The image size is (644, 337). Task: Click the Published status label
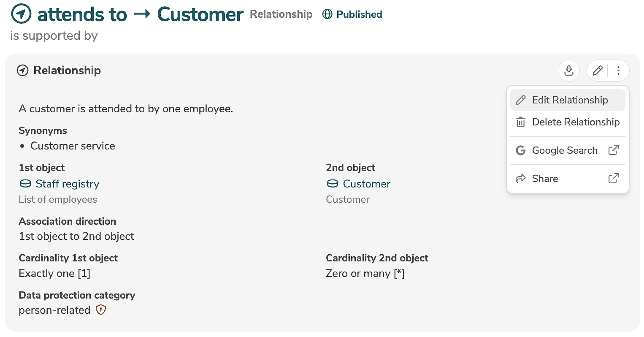click(359, 14)
